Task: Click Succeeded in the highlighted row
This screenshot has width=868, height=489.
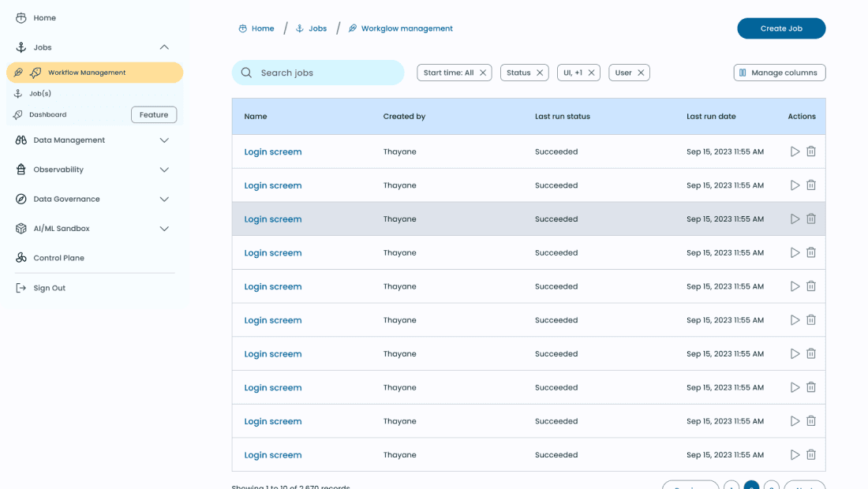Action: [556, 219]
